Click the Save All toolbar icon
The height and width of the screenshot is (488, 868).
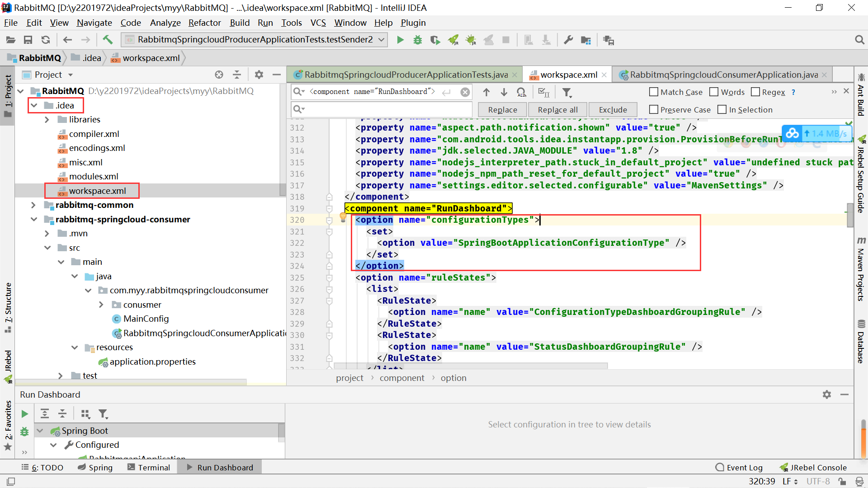(28, 40)
